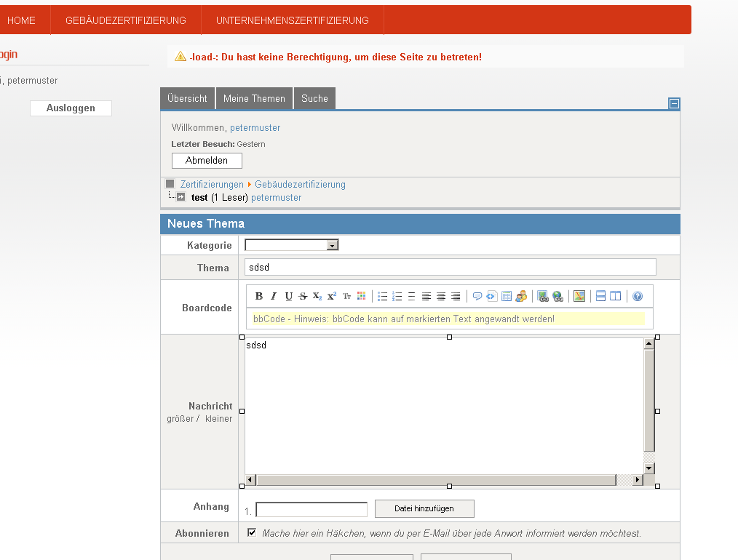Toggle the Abonnieren email notification checkbox
Screen dimensions: 738x560
coord(252,532)
